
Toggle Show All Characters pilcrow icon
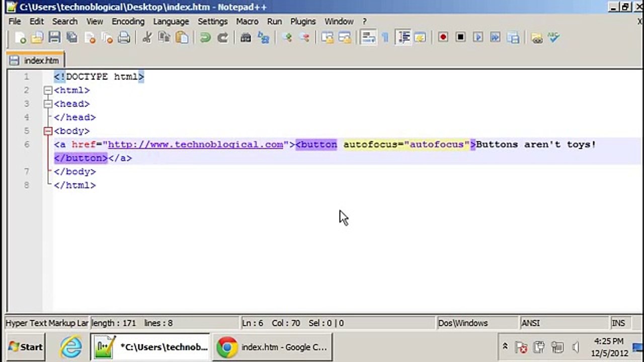tap(385, 38)
